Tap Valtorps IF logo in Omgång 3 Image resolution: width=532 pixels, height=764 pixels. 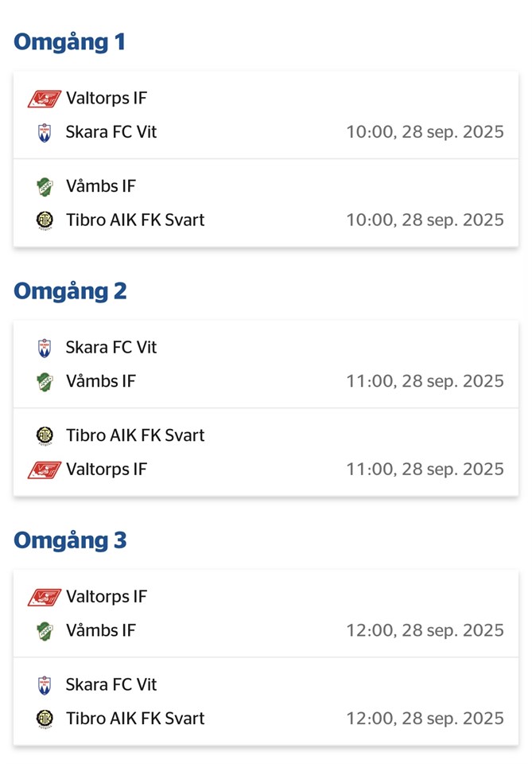(45, 597)
